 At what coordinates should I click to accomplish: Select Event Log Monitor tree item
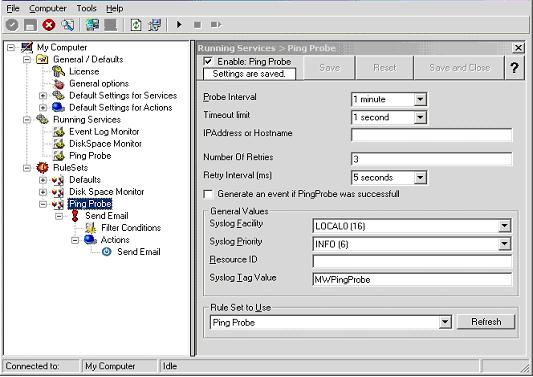[x=104, y=132]
